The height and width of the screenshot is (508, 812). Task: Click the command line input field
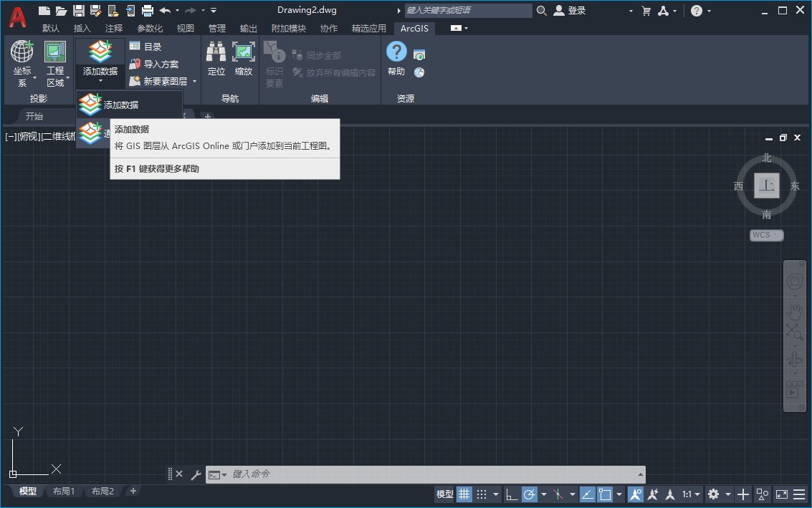coord(430,474)
